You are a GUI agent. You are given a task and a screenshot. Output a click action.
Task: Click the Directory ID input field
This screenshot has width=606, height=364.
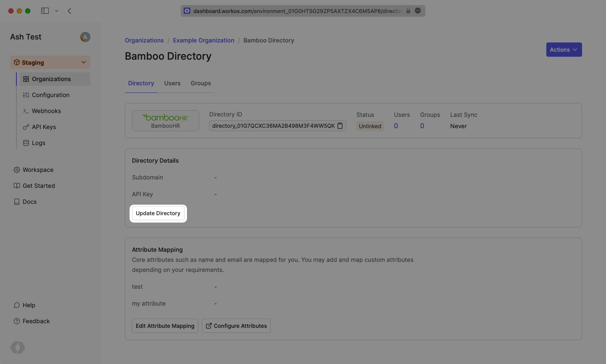273,126
